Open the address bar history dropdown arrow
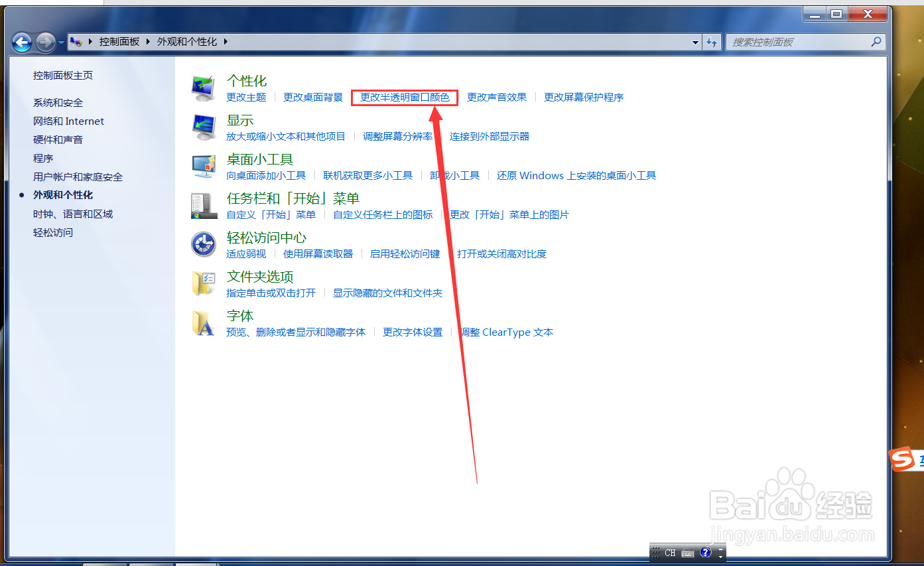 [695, 41]
